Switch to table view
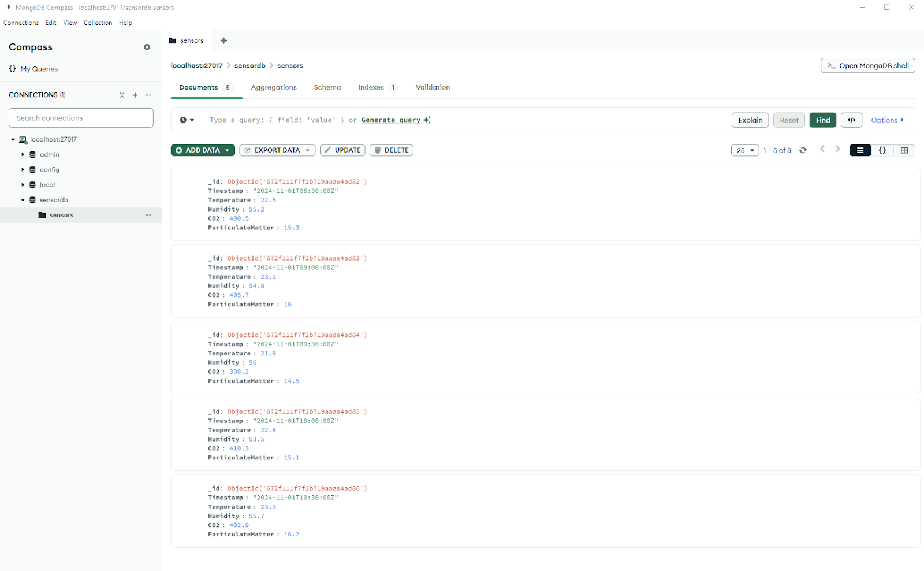The height and width of the screenshot is (571, 924). 904,150
